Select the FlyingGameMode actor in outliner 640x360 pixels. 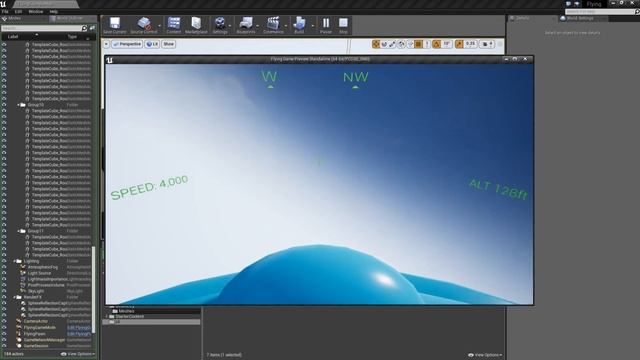(40, 327)
